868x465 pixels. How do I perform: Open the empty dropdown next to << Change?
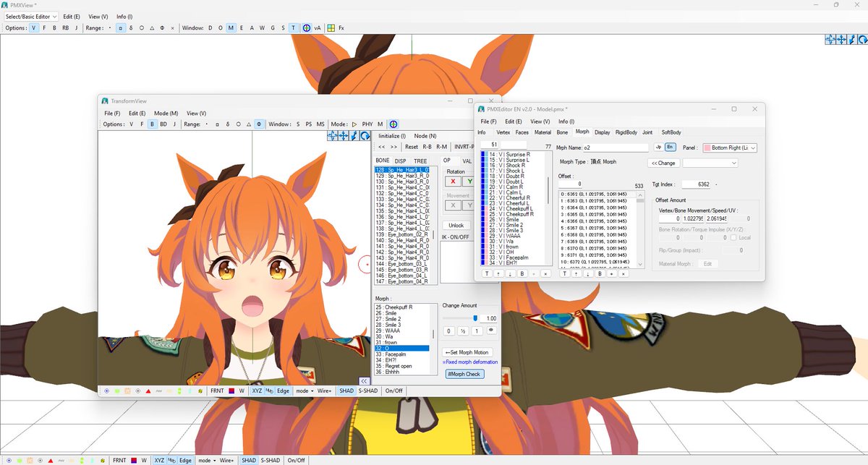(710, 163)
